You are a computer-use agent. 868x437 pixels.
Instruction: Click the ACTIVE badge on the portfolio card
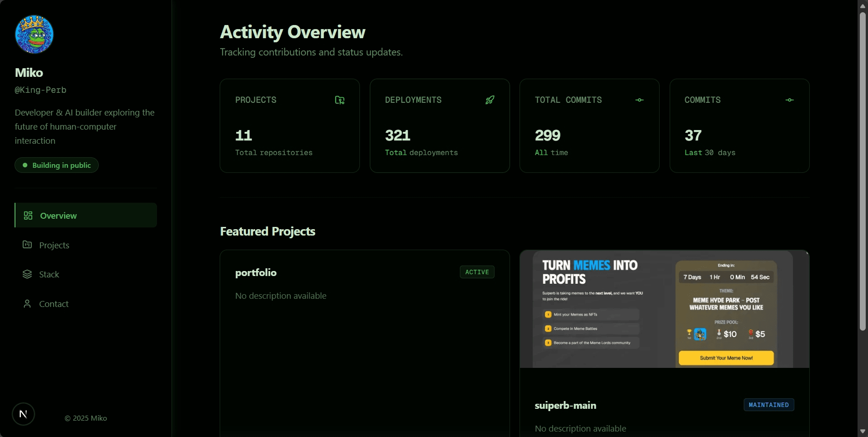[x=477, y=272]
